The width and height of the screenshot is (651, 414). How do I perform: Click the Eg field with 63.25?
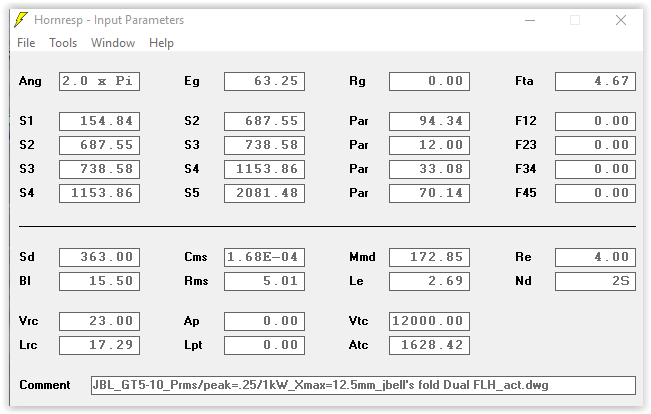pyautogui.click(x=264, y=81)
